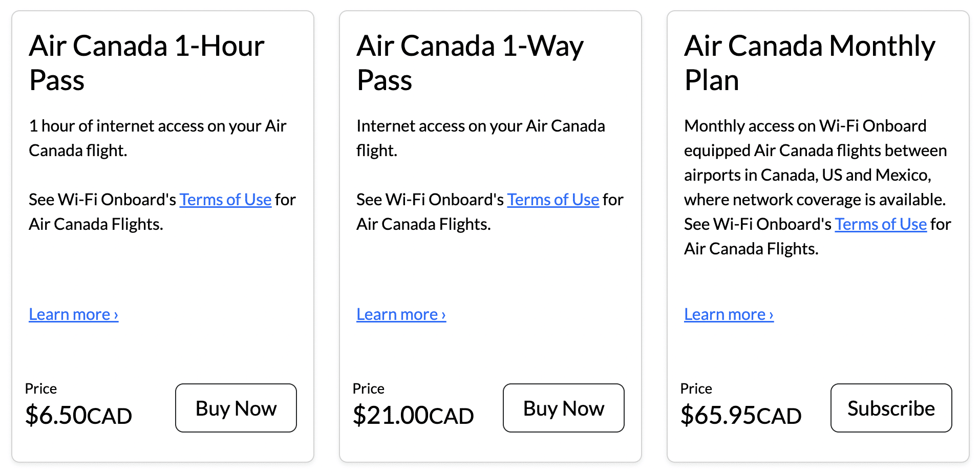Open Terms of Use in Monthly Plan card

tap(881, 224)
